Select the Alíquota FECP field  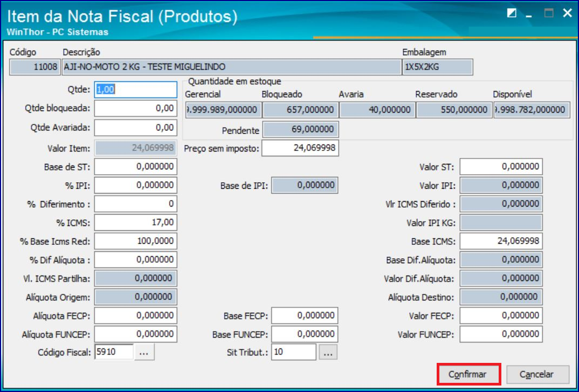click(135, 315)
